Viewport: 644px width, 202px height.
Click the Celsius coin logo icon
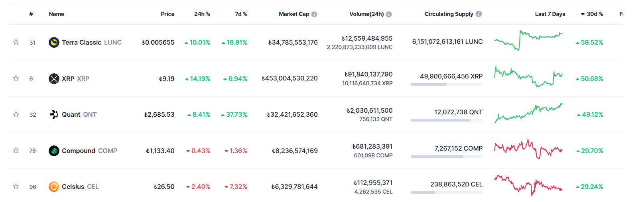(54, 186)
